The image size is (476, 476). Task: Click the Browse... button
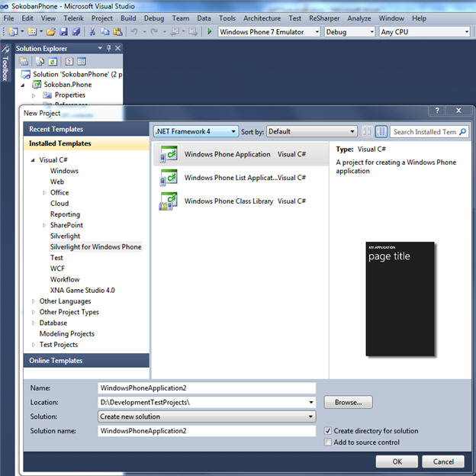click(348, 402)
